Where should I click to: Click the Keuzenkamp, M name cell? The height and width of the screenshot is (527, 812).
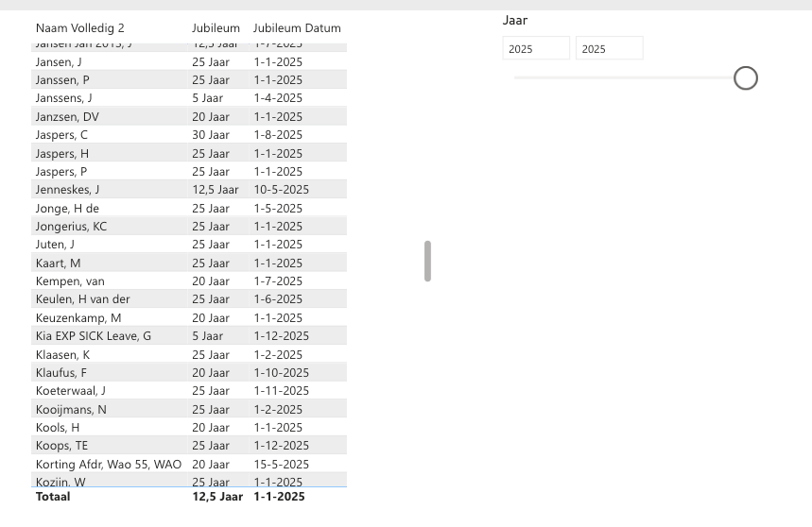pyautogui.click(x=78, y=318)
